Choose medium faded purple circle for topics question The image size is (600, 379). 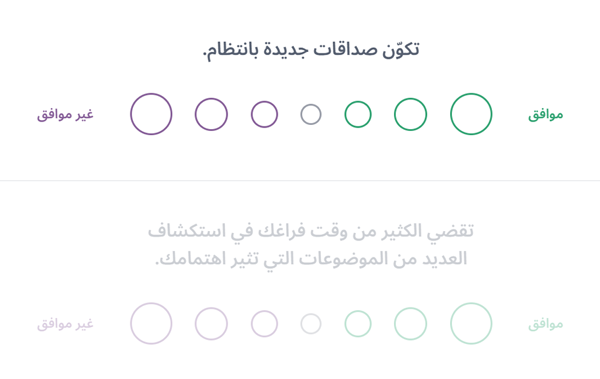tap(211, 323)
